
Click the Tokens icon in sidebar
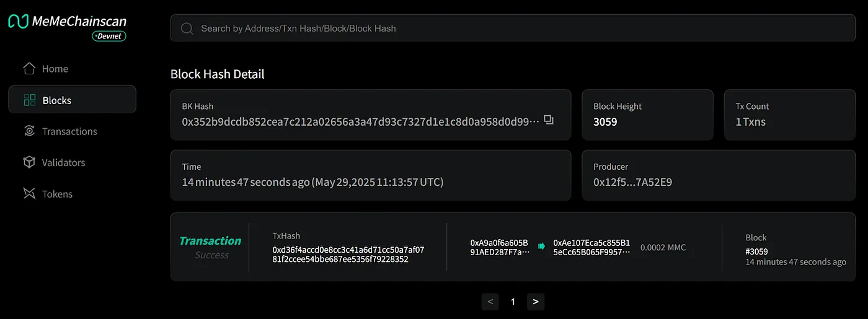[x=29, y=194]
